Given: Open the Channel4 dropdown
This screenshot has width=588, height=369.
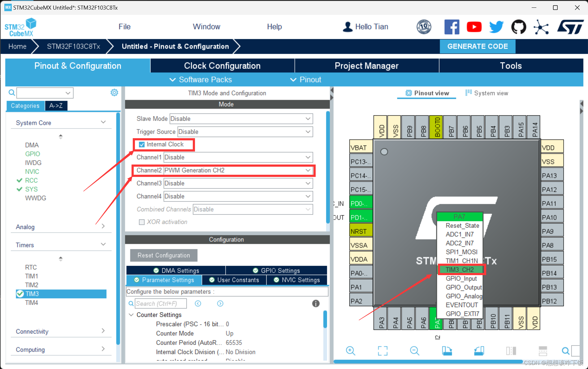Looking at the screenshot, I should pos(238,196).
